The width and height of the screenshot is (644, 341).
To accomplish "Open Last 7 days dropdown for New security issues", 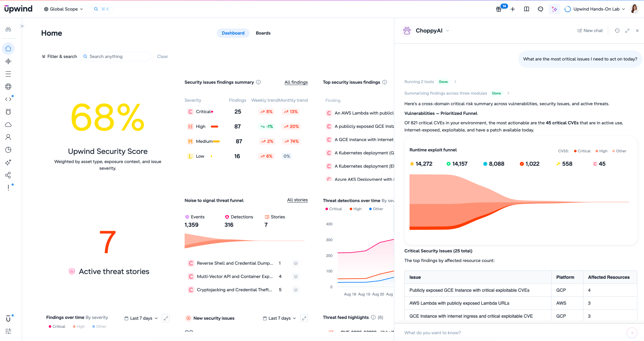I will tap(279, 318).
